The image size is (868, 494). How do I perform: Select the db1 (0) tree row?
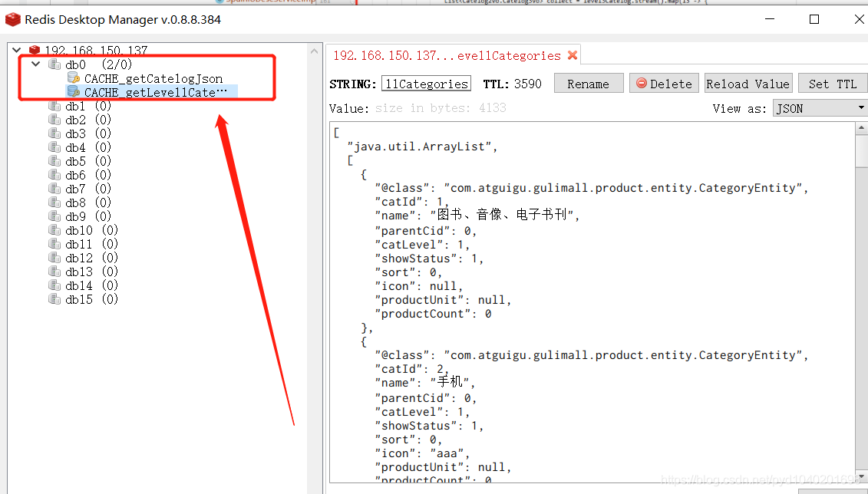pyautogui.click(x=87, y=106)
